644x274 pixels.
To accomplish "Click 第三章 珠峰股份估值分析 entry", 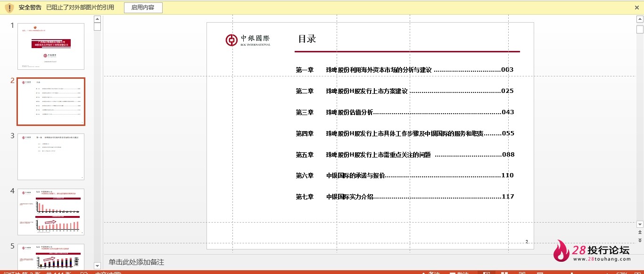I will click(405, 112).
